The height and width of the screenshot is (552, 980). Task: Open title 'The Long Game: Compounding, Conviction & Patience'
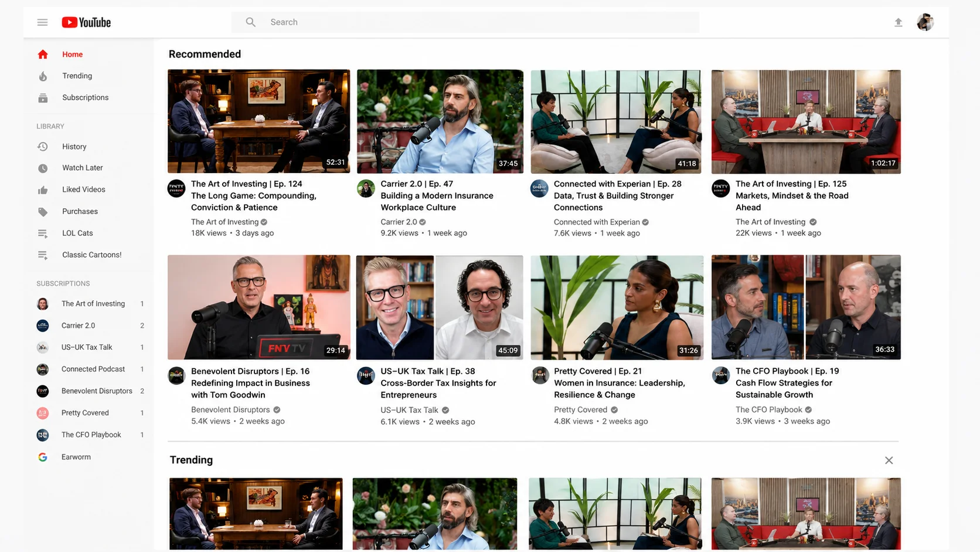coord(254,202)
